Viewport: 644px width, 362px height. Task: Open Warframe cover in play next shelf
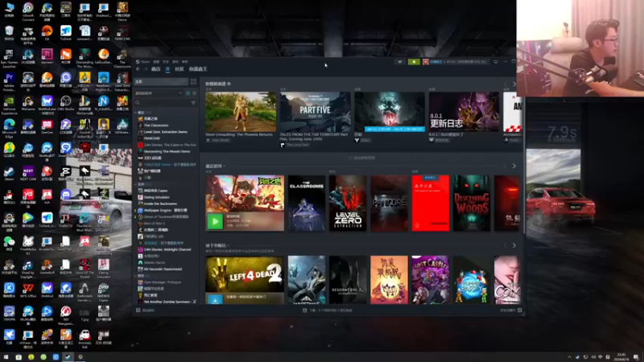coord(307,280)
